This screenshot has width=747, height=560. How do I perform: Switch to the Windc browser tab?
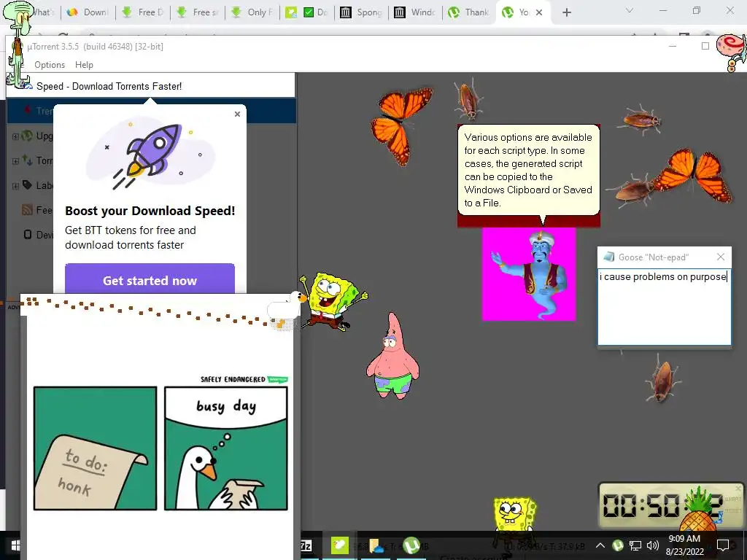tap(415, 12)
